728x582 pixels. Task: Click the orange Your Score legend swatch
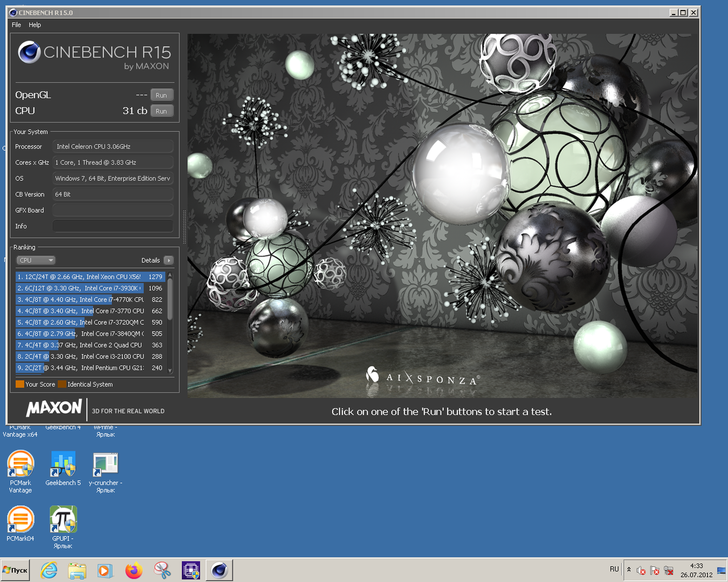tap(20, 384)
